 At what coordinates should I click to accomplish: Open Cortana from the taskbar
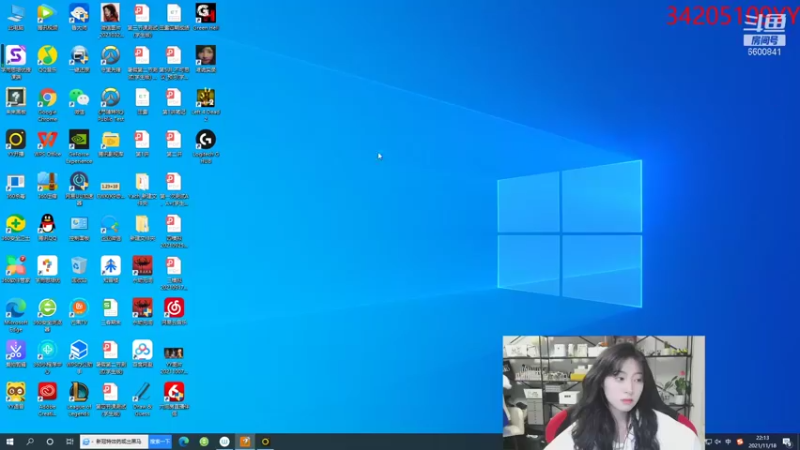(x=49, y=441)
